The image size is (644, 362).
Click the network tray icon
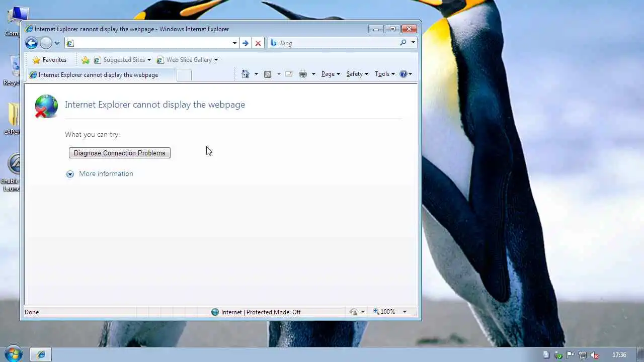[583, 355]
